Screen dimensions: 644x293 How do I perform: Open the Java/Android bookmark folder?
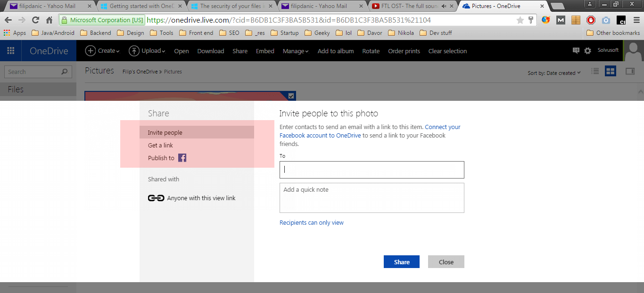53,33
